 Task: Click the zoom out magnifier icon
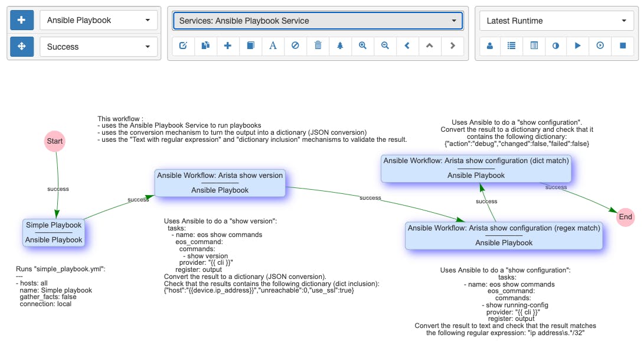coord(385,46)
